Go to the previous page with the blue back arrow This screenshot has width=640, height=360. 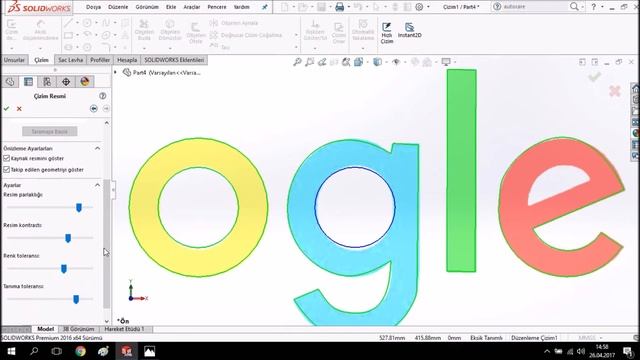point(94,109)
